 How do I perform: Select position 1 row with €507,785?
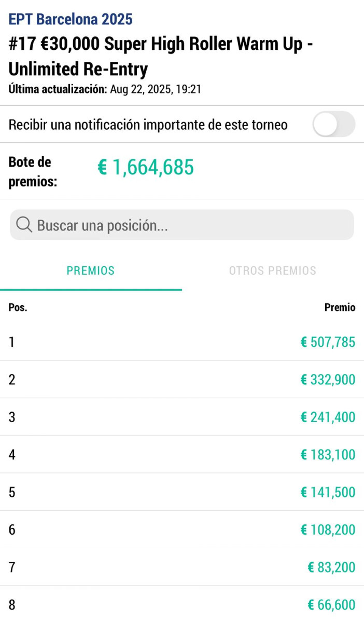point(182,342)
